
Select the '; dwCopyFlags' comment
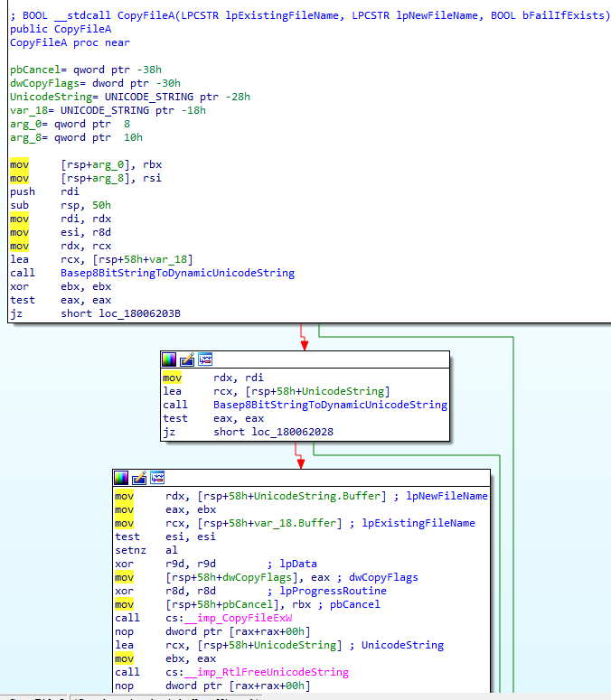click(378, 577)
